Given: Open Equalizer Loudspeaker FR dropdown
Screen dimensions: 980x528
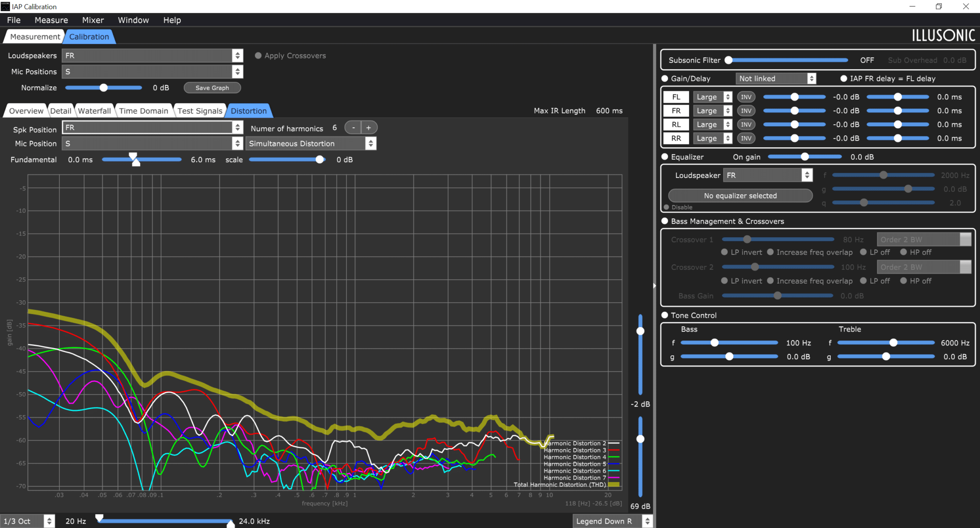Looking at the screenshot, I should tap(768, 176).
